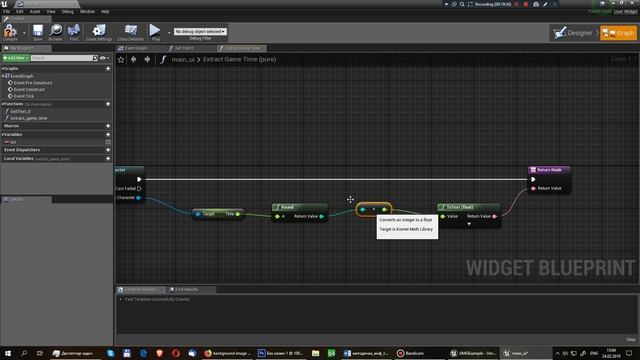Collapse the Functions section
Image resolution: width=640 pixels, height=360 pixels.
[x=2, y=104]
